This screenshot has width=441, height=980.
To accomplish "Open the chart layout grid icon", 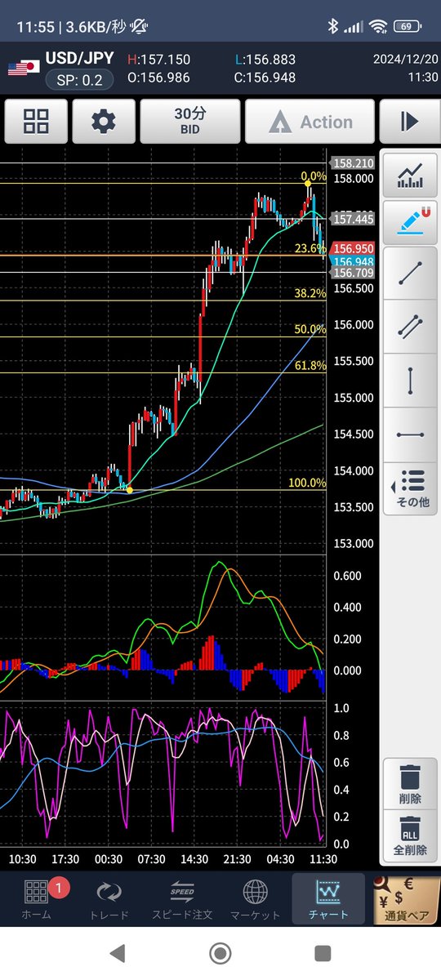I will tap(36, 122).
